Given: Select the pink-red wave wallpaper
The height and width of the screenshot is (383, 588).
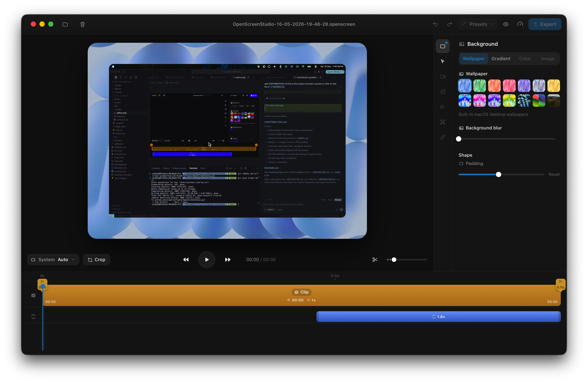Looking at the screenshot, I should [x=509, y=86].
